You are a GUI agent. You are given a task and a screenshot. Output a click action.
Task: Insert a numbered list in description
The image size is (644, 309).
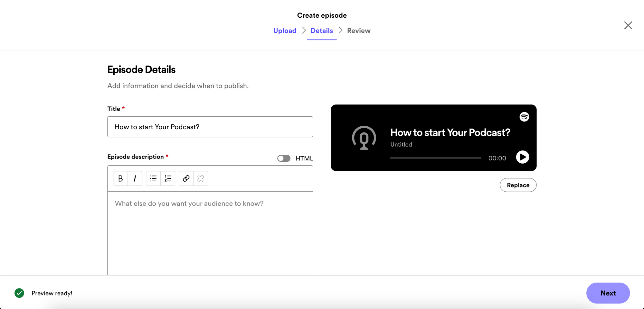(168, 178)
